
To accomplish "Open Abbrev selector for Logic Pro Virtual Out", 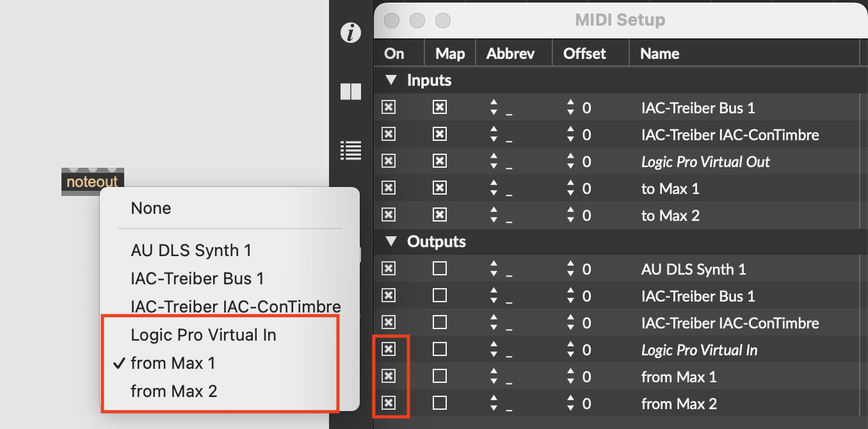I will coord(494,161).
